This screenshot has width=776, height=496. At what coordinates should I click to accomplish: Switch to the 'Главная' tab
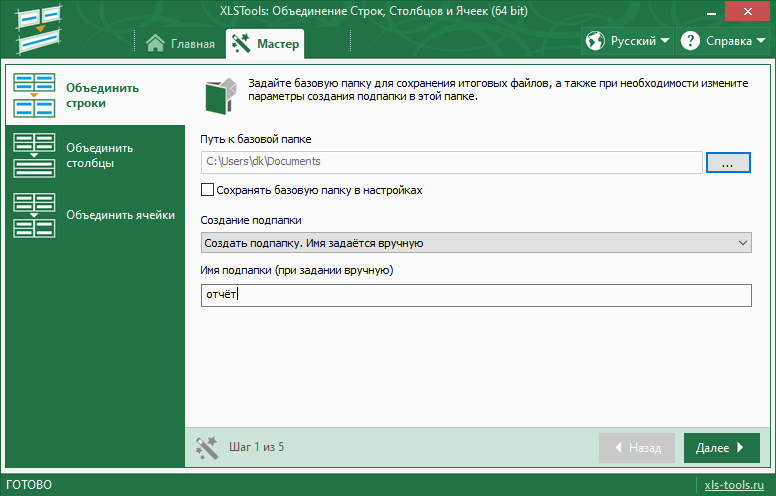click(x=180, y=43)
